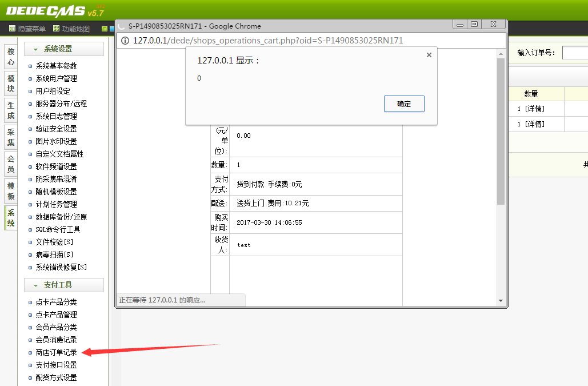
Task: Maximize the S-P1490853025RN171 popup window
Action: pos(474,25)
